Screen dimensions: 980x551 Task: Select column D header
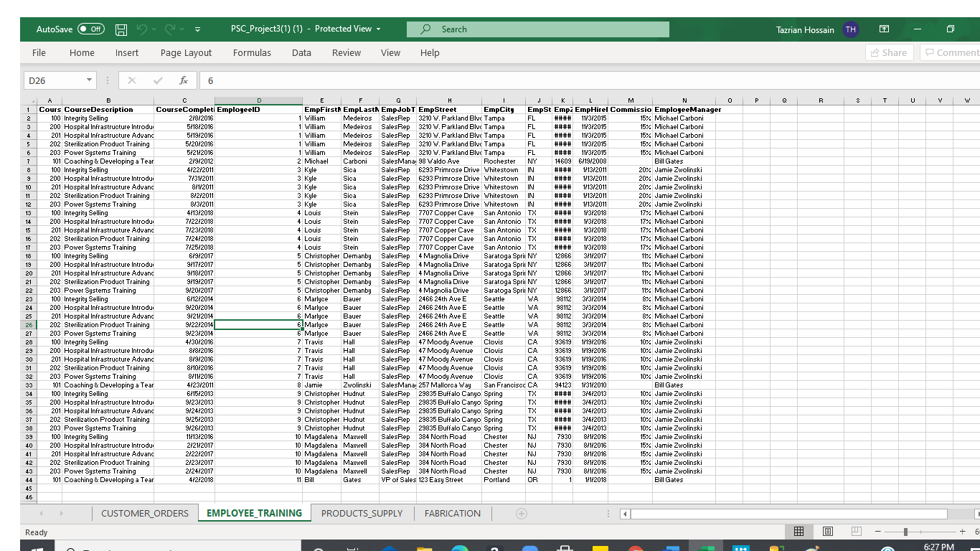[259, 101]
